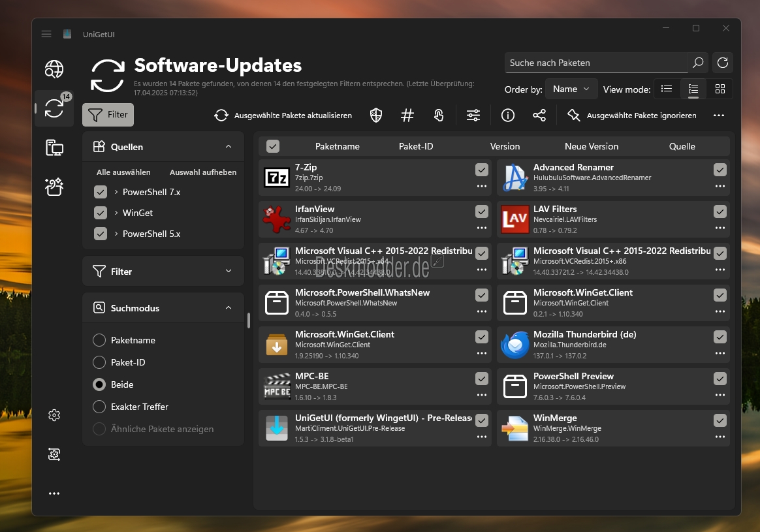Focus the Suche nach Paketen search field

pos(596,63)
